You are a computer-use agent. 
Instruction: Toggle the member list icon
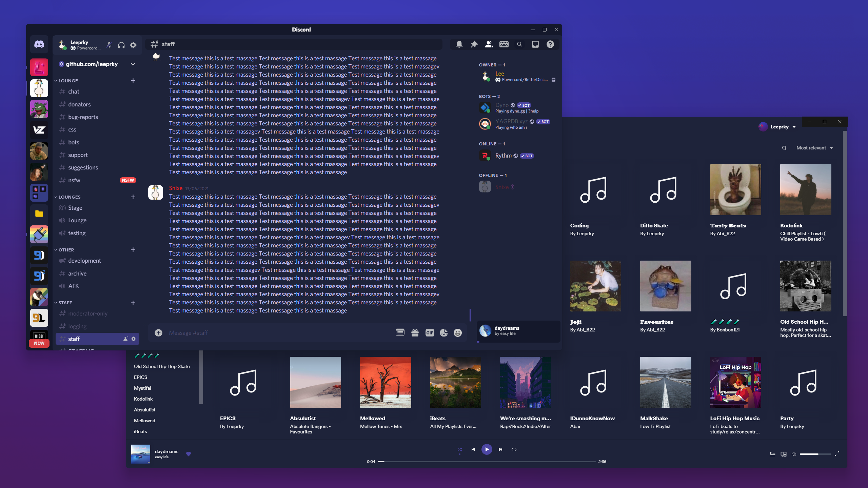tap(489, 44)
